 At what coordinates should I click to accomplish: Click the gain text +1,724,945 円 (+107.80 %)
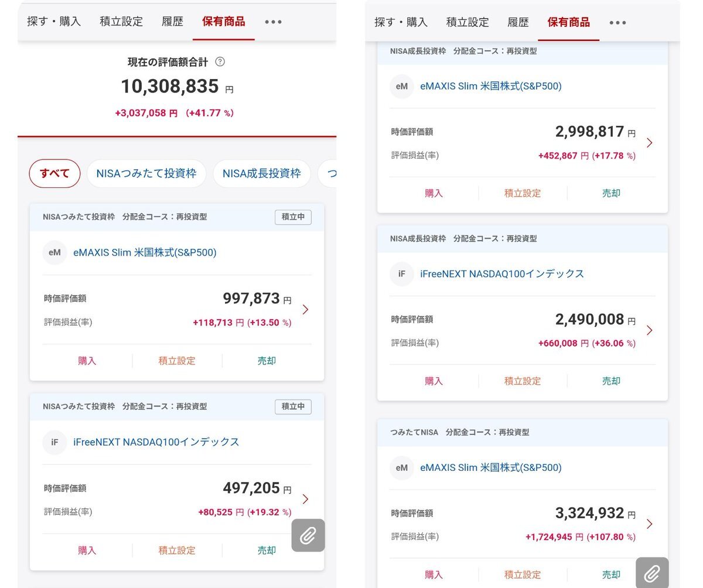(x=581, y=536)
